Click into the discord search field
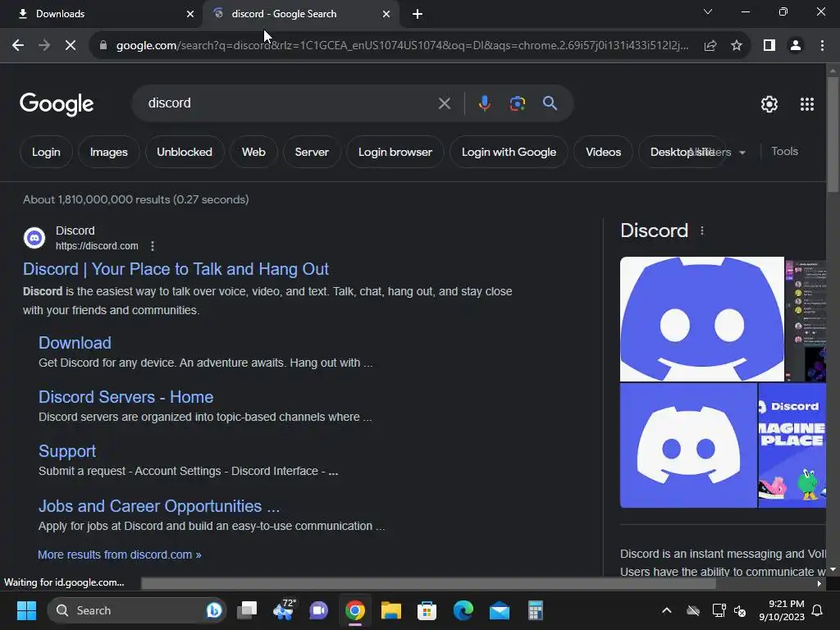 tap(290, 103)
